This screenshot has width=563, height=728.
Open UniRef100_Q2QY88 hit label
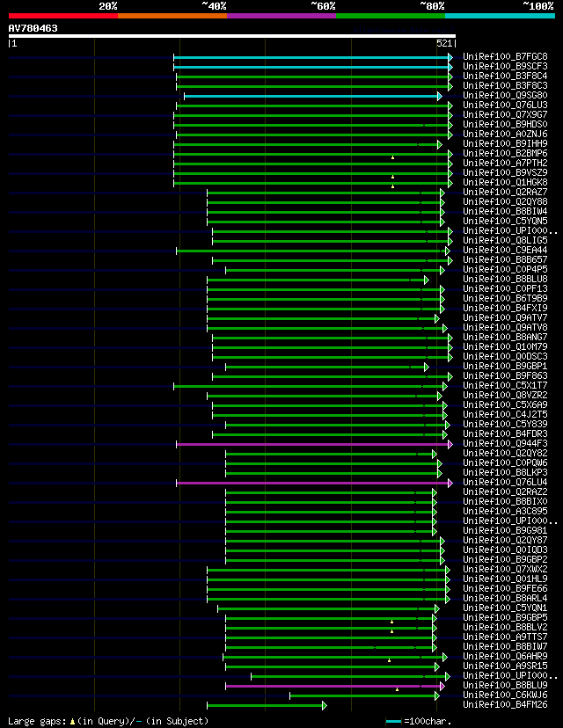point(506,202)
